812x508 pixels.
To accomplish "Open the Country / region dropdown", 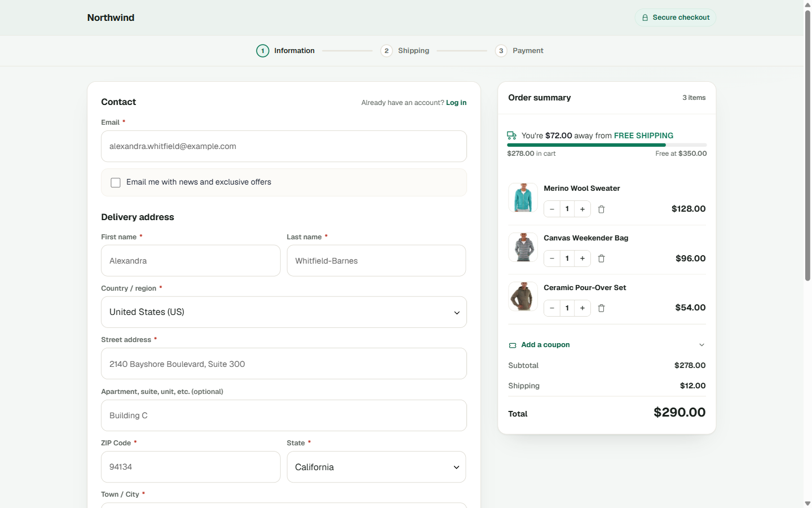I will tap(284, 312).
